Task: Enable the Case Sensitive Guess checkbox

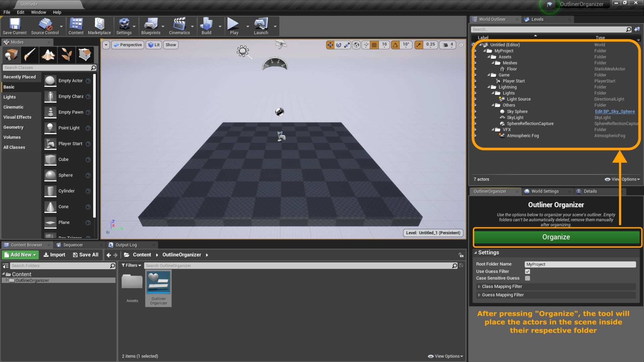Action: (528, 278)
